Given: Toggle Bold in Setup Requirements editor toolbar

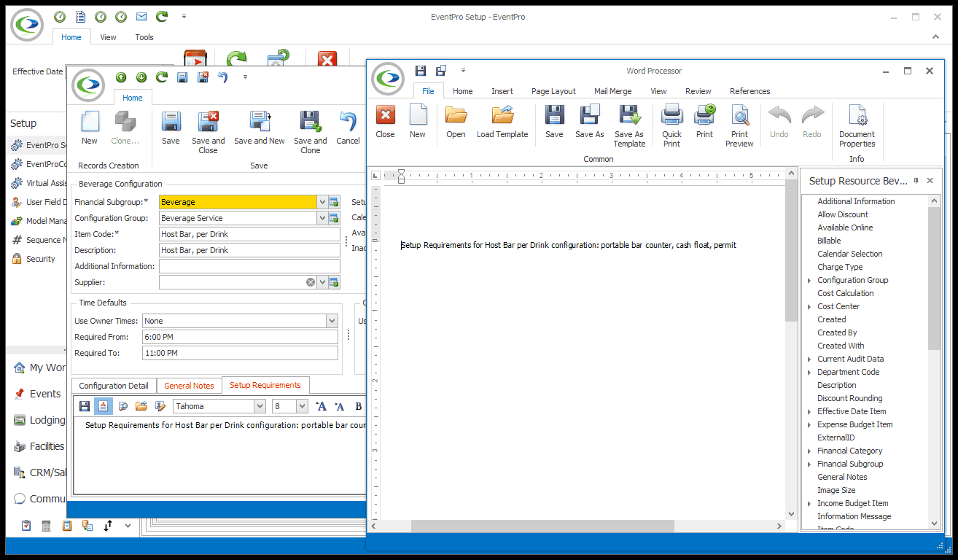Looking at the screenshot, I should (358, 406).
